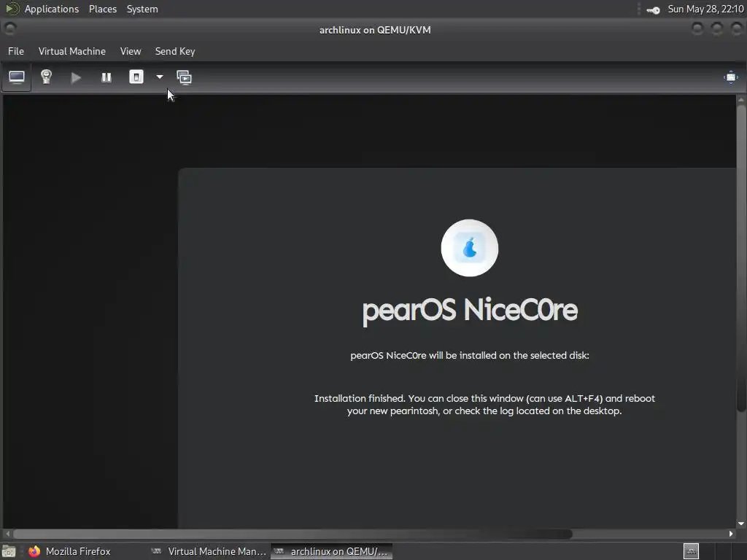Switch VM viewer to fullscreen
Screen dimensions: 747x560
(730, 77)
